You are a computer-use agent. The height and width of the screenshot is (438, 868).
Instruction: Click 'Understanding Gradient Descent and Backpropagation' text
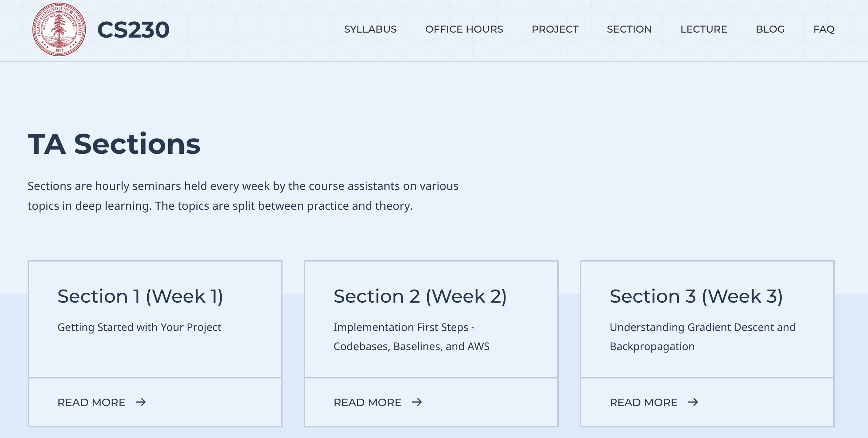point(703,337)
